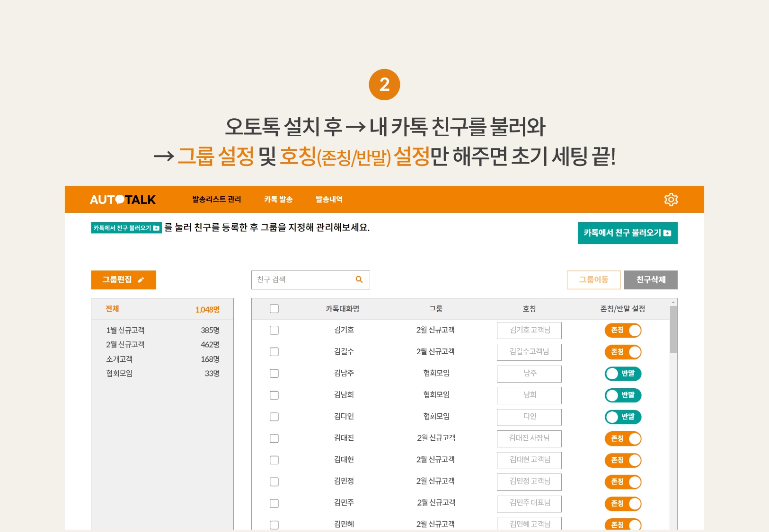The width and height of the screenshot is (769, 532).
Task: Check the checkbox for 김민정
Action: (x=274, y=482)
